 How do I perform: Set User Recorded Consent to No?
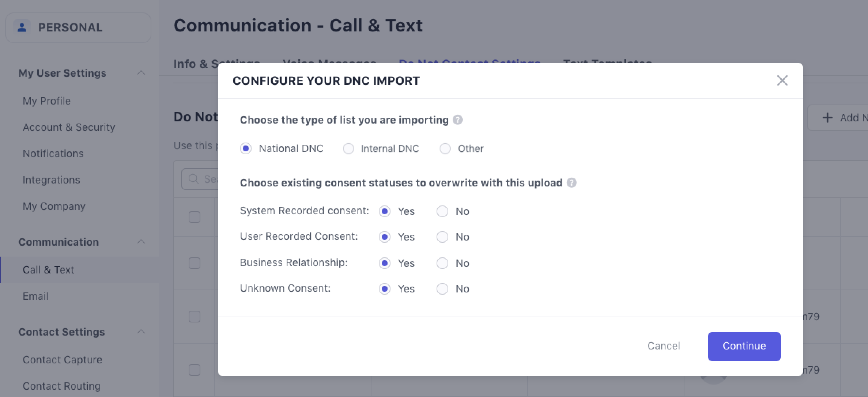[442, 237]
